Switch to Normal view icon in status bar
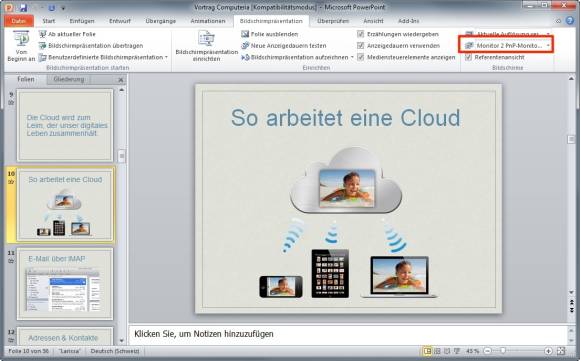 [427, 351]
